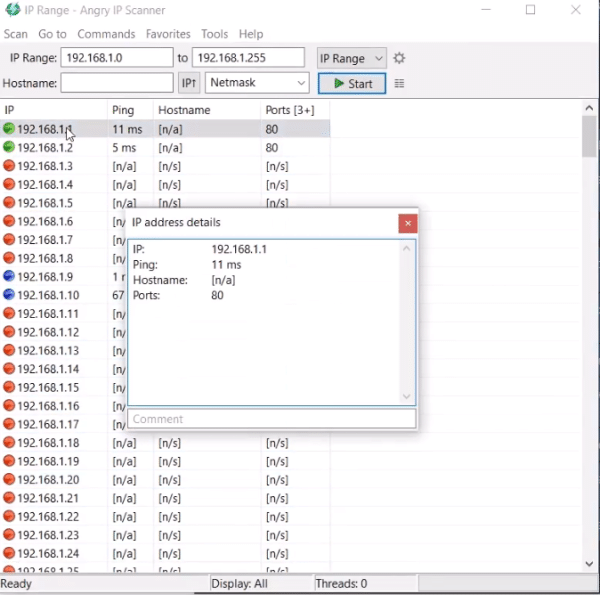Click the red status icon of 192.168.1.5
This screenshot has height=595, width=600.
tap(9, 202)
